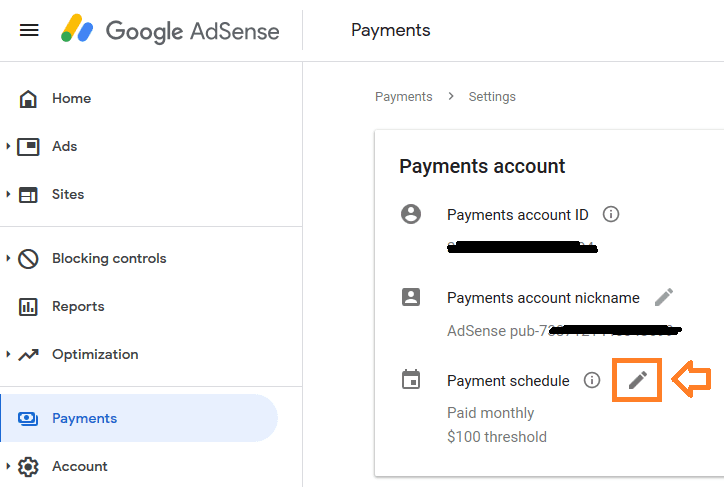The height and width of the screenshot is (487, 724).
Task: Open Optimization in sidebar
Action: click(x=95, y=355)
